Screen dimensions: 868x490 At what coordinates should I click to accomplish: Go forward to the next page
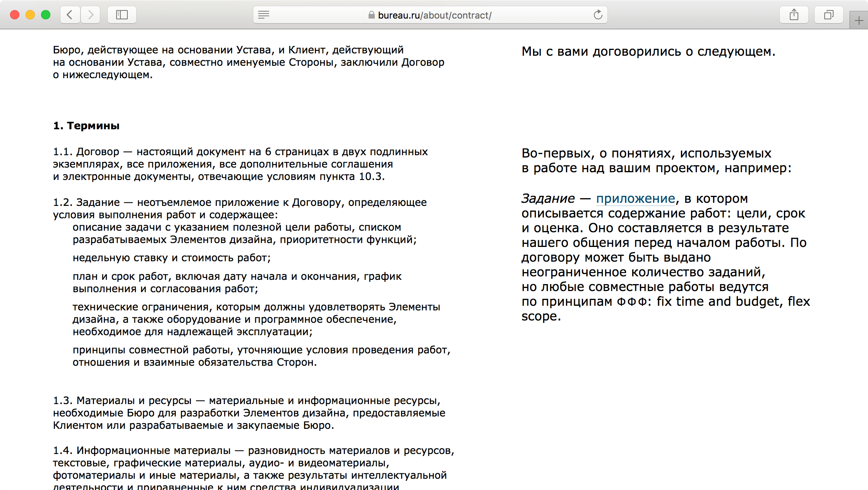pyautogui.click(x=91, y=15)
